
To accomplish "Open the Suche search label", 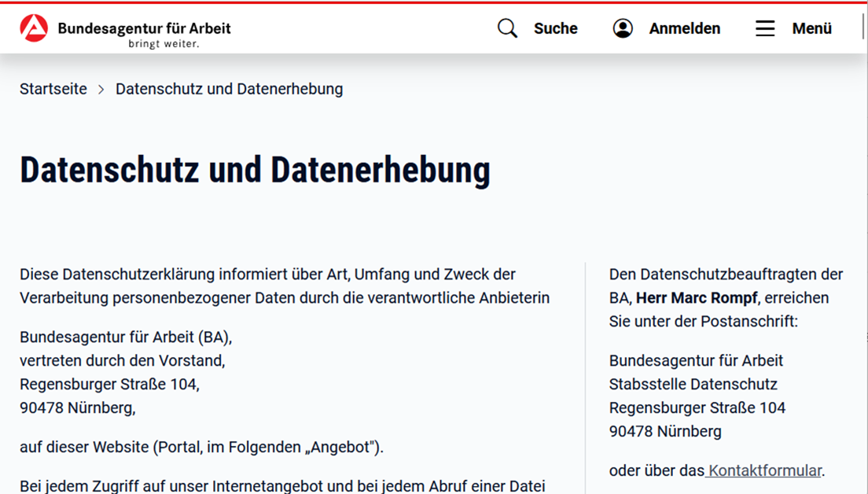I will pos(555,28).
